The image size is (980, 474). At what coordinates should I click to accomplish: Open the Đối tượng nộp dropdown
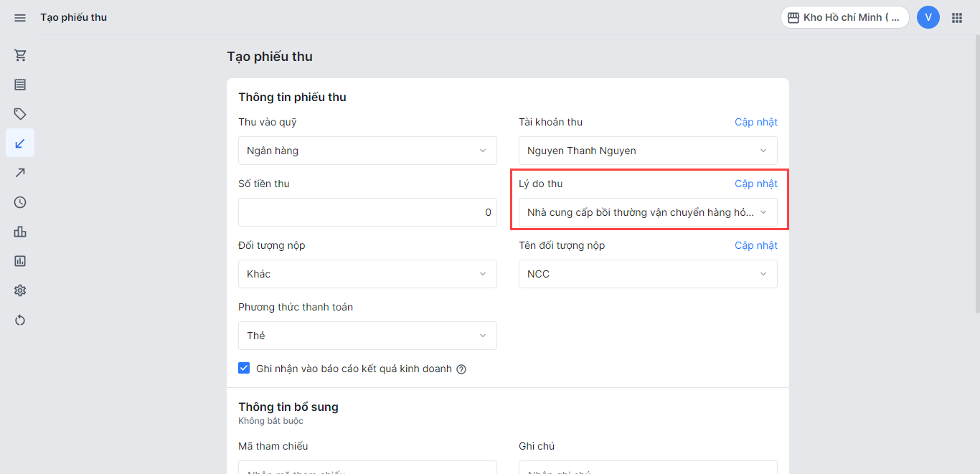point(367,274)
